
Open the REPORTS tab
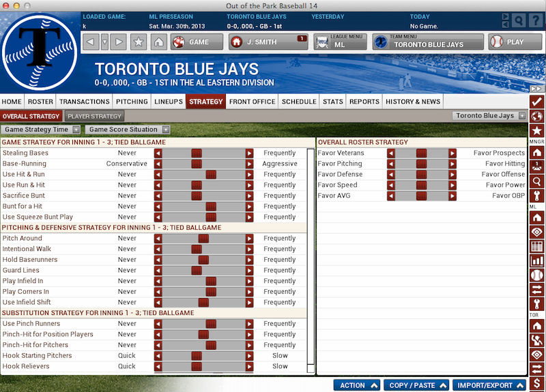(364, 102)
